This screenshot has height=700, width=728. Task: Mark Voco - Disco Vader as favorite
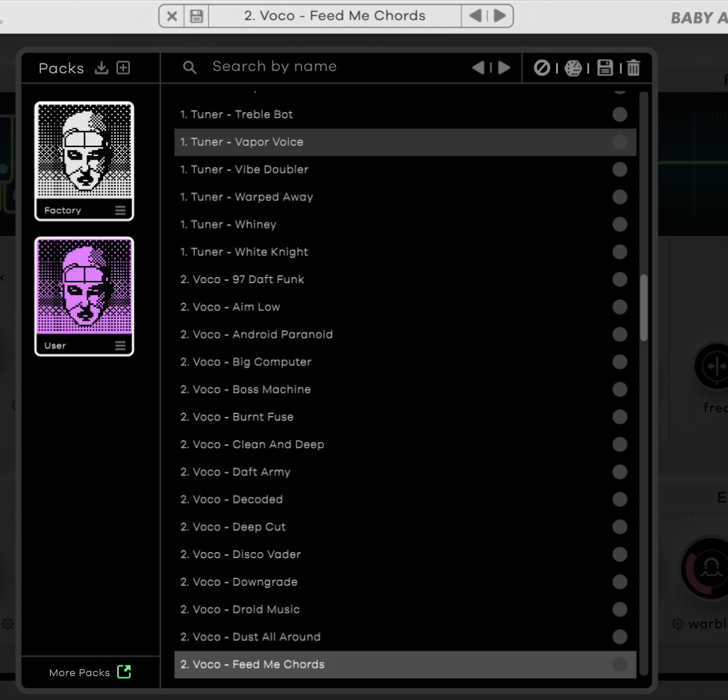[x=620, y=554]
